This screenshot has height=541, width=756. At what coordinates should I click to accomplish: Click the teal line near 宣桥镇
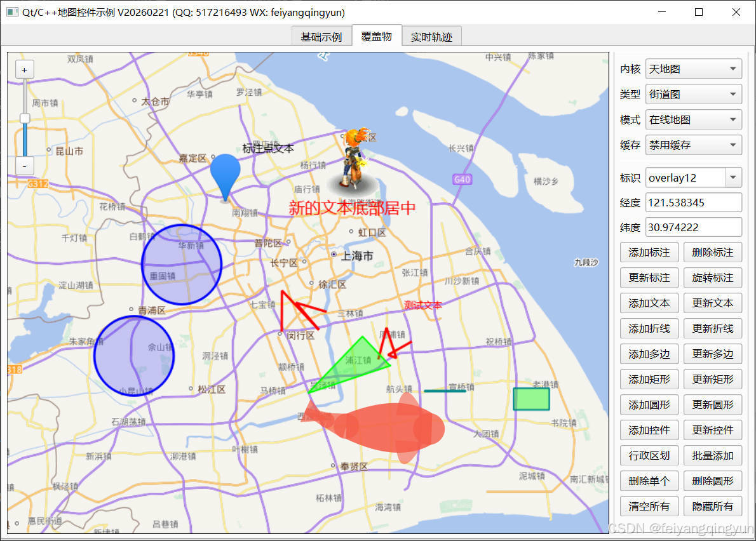tap(445, 391)
